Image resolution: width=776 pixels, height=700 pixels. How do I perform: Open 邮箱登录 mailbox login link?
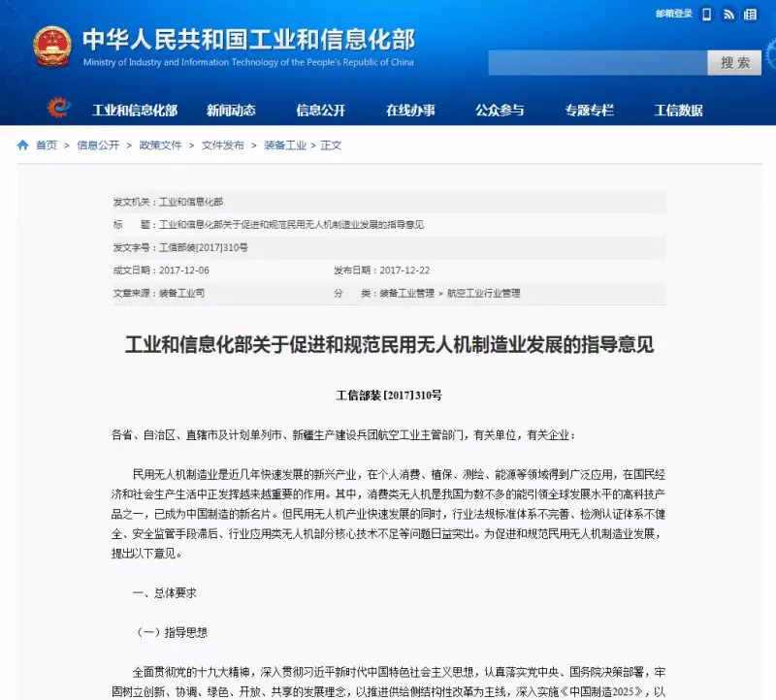673,14
